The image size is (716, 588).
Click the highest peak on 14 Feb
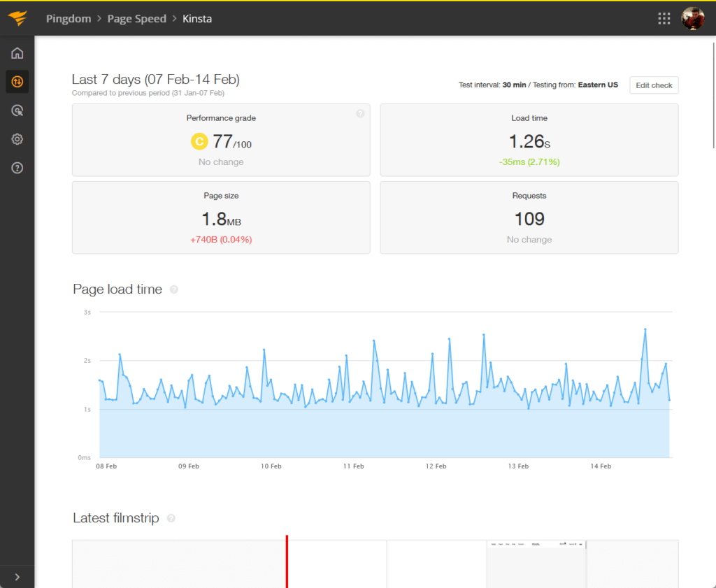(x=645, y=329)
